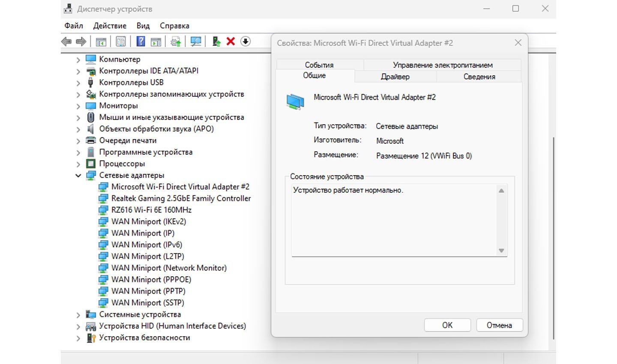Click status box scrollbar up arrow

point(501,191)
